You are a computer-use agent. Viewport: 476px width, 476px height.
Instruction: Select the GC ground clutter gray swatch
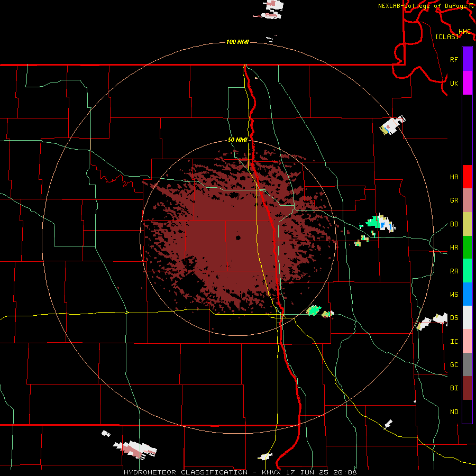467,364
